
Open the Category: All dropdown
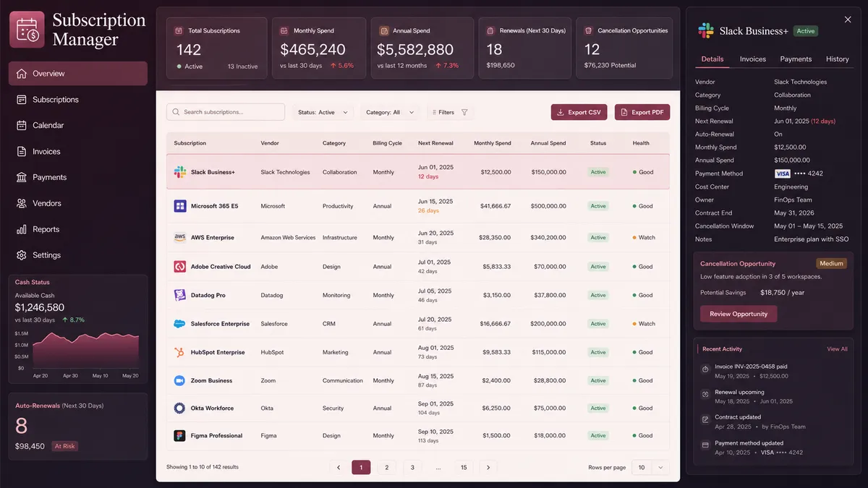(390, 112)
